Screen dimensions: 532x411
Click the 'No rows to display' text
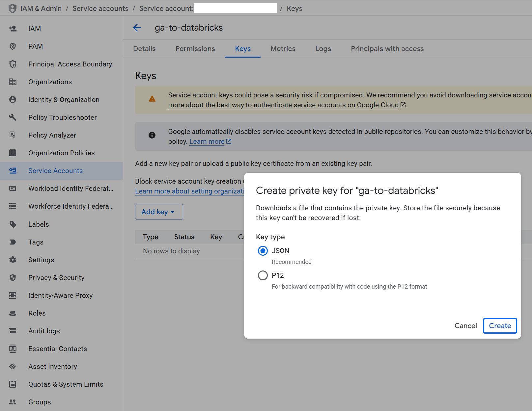171,251
